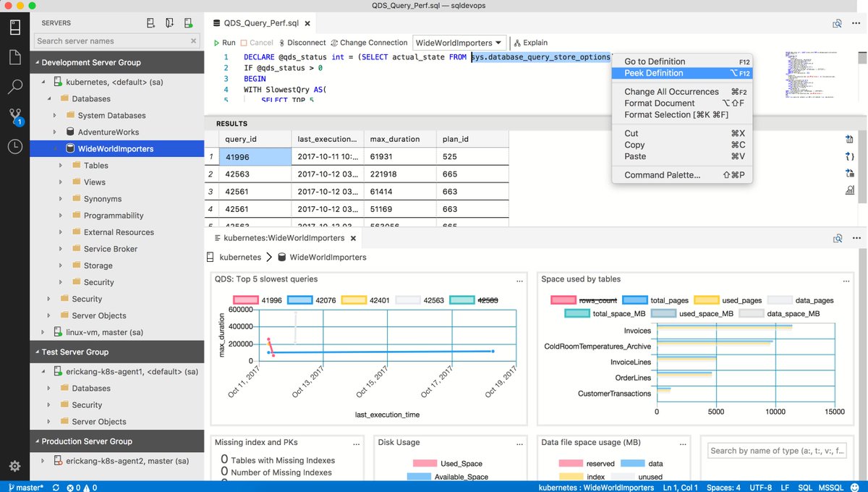Run the query with Run button
Viewport: 868px width, 492px height.
(224, 43)
